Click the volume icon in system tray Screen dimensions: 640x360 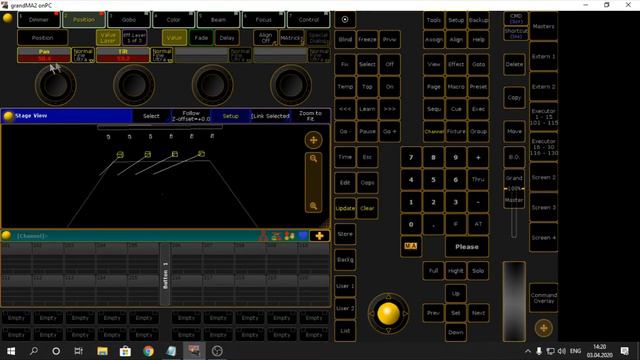(x=562, y=351)
